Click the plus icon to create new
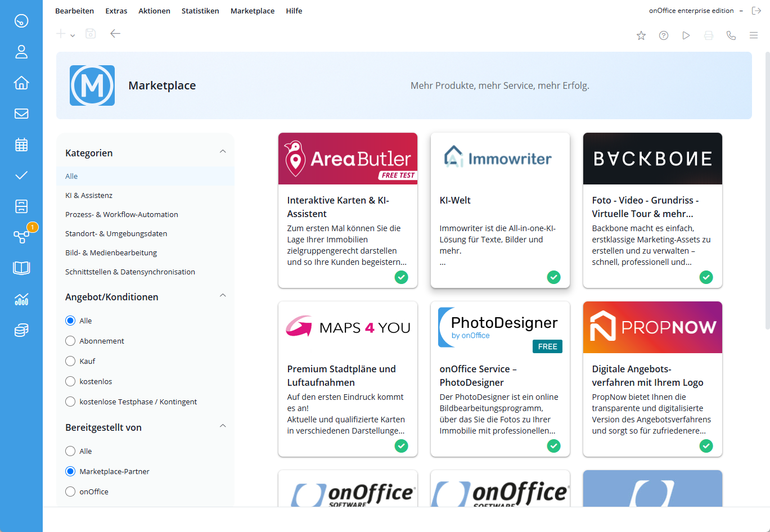The height and width of the screenshot is (532, 770). [61, 34]
